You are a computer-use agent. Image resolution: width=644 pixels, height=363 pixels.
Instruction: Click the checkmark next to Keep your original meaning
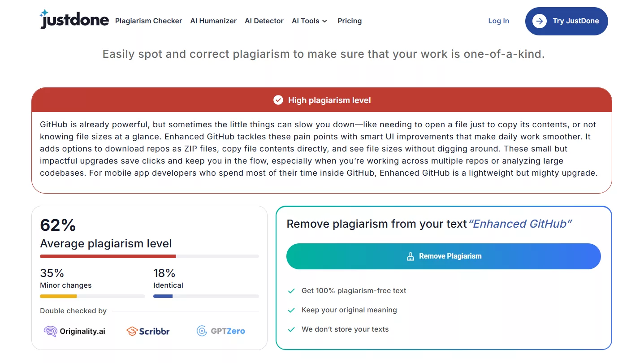(x=292, y=310)
